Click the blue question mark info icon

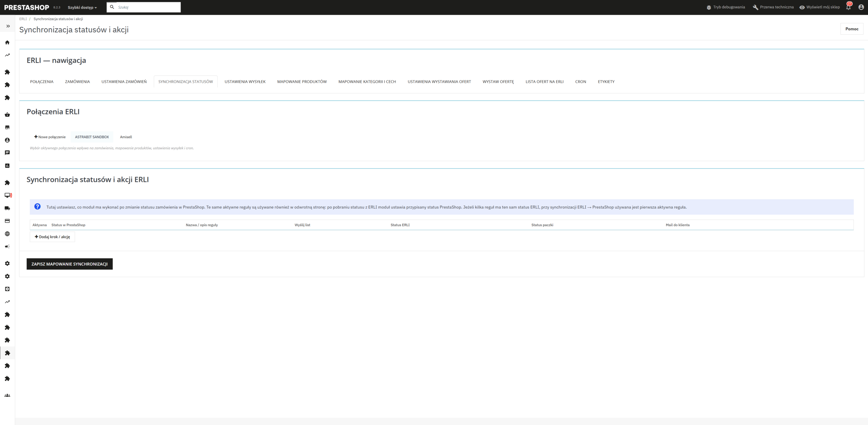[38, 206]
